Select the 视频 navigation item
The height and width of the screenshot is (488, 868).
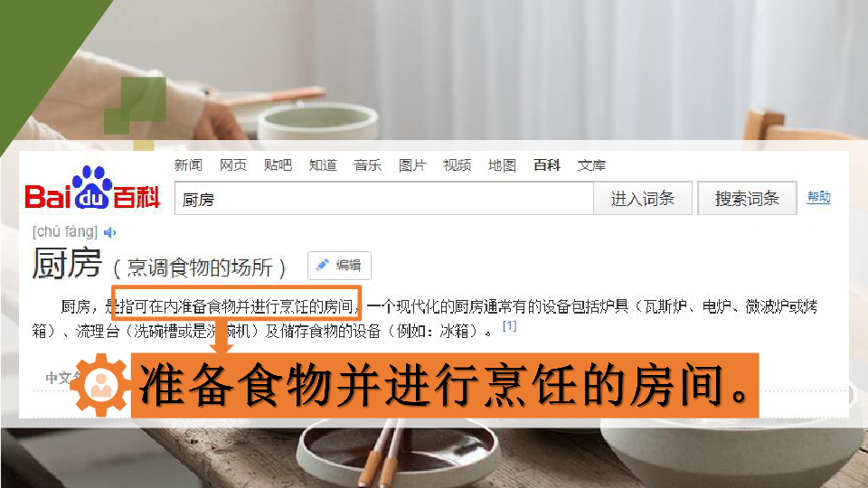pyautogui.click(x=458, y=164)
